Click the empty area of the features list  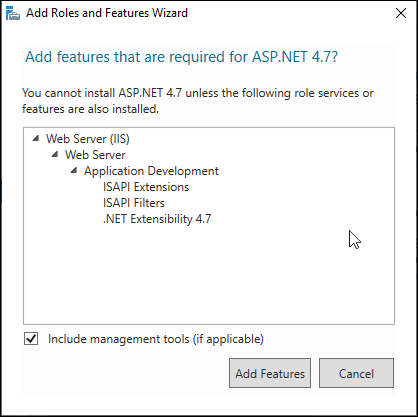tap(209, 277)
